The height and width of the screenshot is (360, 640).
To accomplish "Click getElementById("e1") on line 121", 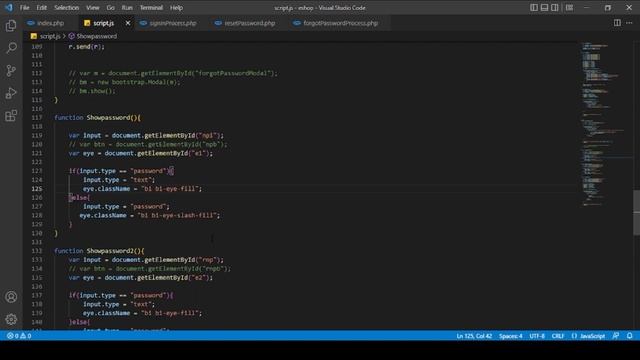I will click(x=174, y=153).
